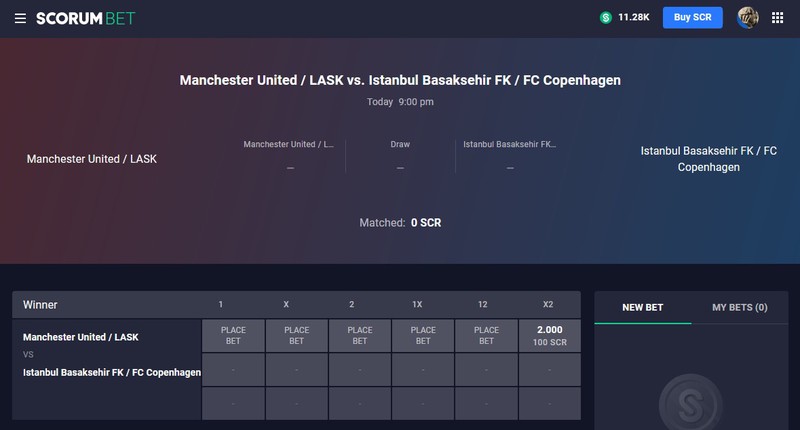Place bet under column 12
The width and height of the screenshot is (800, 430).
486,336
